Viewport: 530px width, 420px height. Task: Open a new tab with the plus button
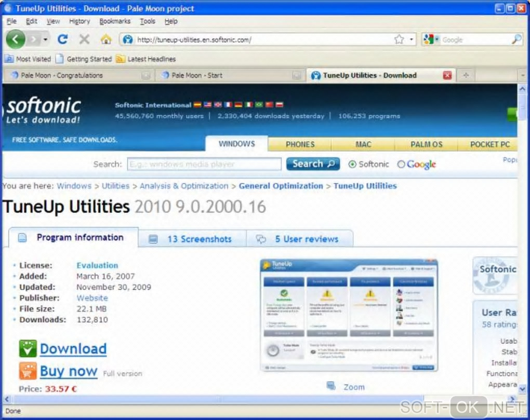(x=466, y=75)
